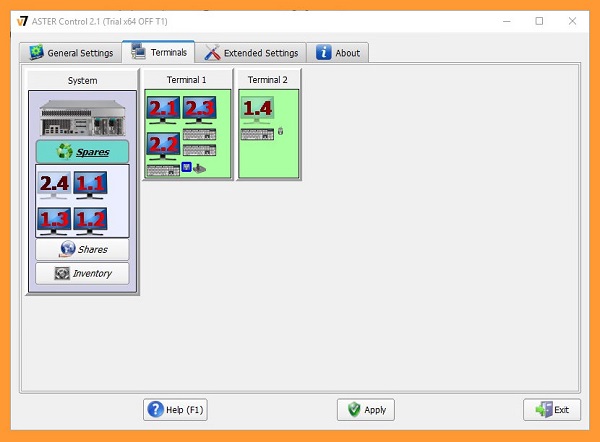This screenshot has width=600, height=442.
Task: Select spare monitor 1.2
Action: (90, 222)
